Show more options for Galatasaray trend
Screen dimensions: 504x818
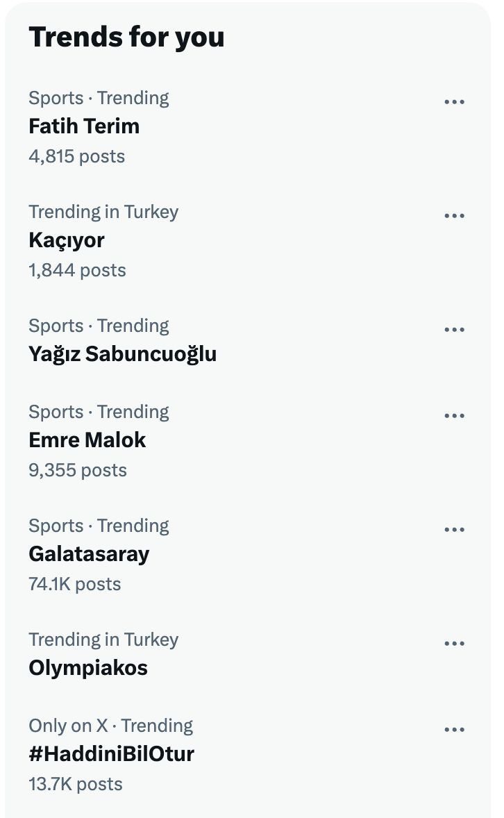(454, 530)
